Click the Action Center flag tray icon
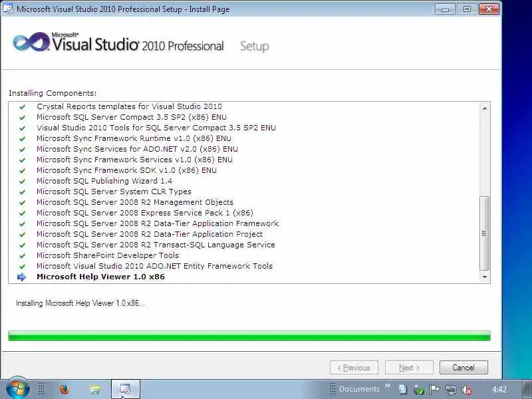The image size is (532, 399). coord(435,390)
